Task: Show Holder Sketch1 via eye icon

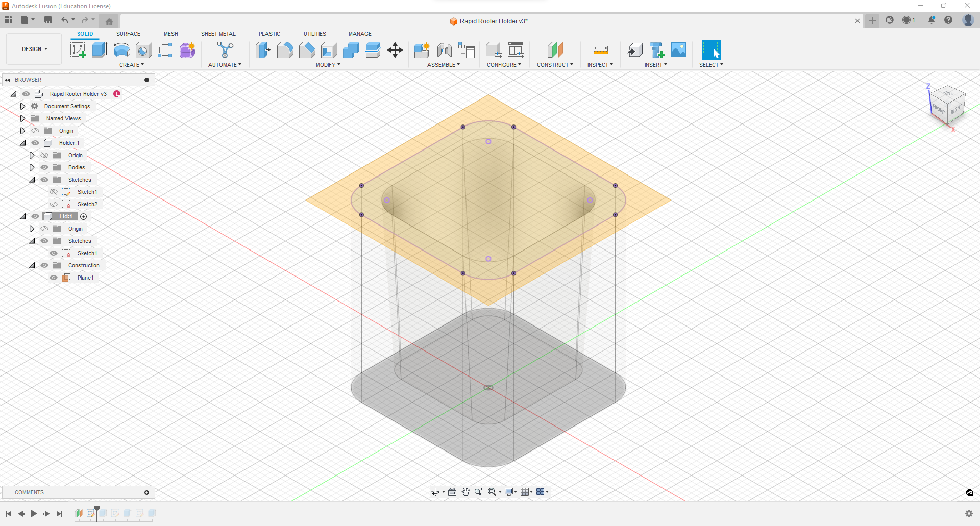Action: pos(54,192)
